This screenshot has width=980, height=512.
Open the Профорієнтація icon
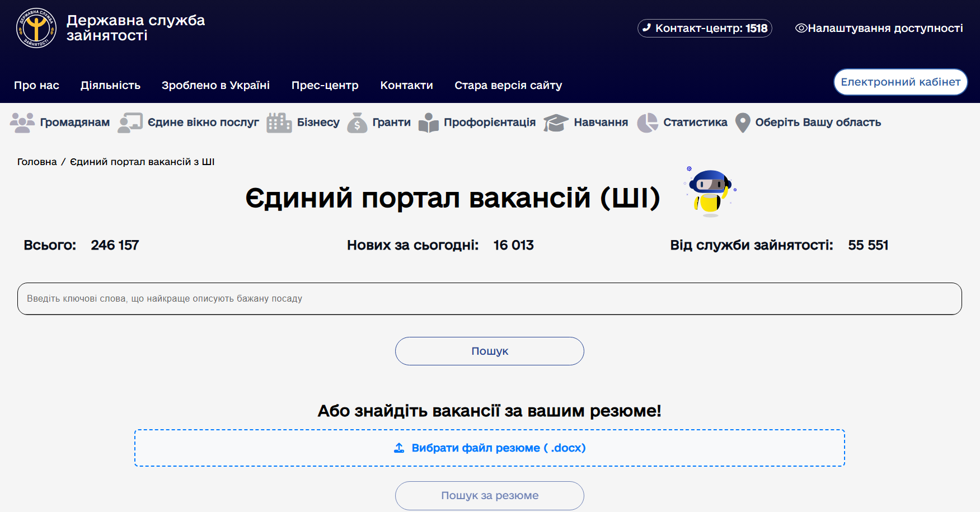(x=429, y=122)
